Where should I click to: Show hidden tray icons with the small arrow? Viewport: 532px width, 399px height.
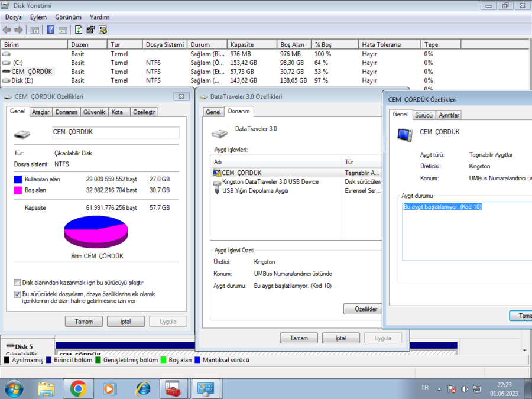point(439,390)
